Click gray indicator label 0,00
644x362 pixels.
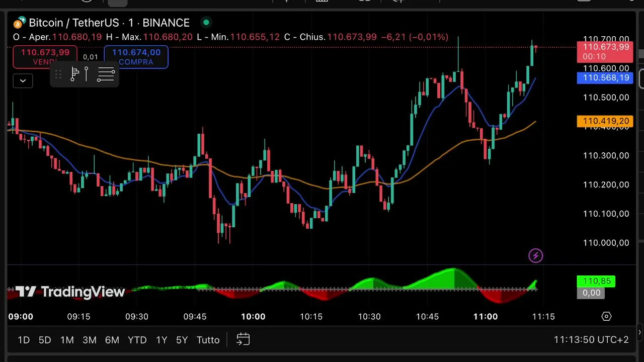pos(591,293)
